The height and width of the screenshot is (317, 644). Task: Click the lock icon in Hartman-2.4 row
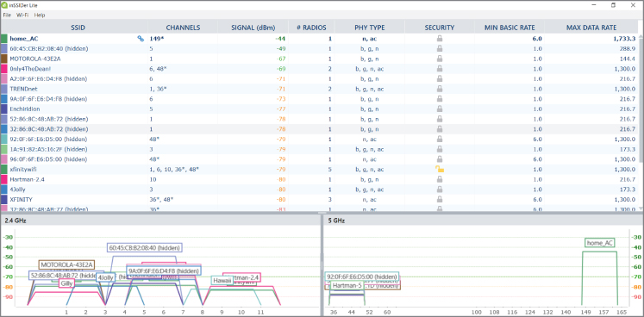point(440,179)
